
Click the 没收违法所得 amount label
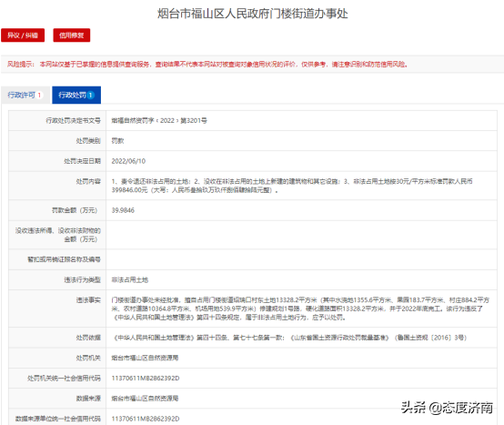pos(58,235)
